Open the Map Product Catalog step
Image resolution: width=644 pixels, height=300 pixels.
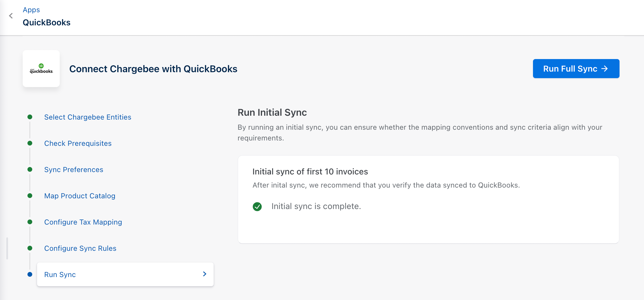tap(79, 196)
